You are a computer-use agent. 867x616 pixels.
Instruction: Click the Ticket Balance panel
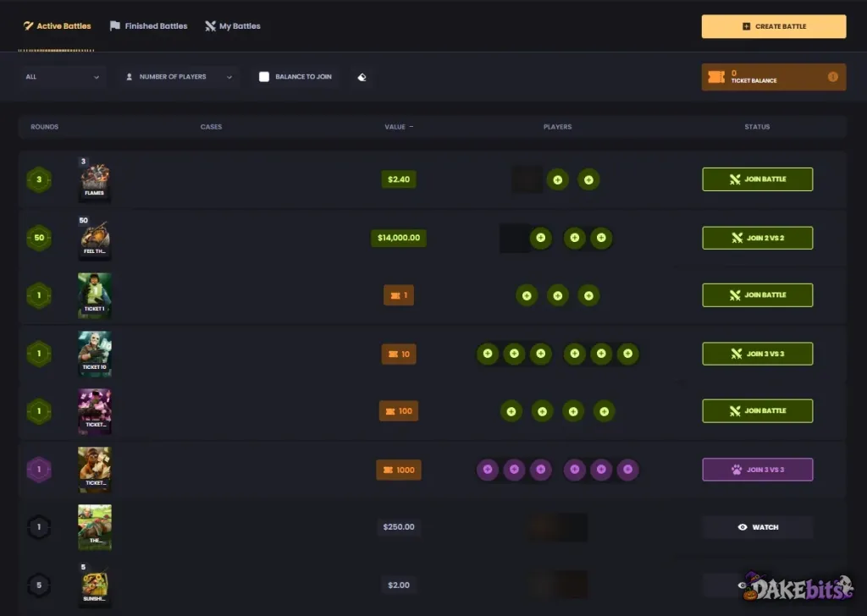tap(774, 77)
